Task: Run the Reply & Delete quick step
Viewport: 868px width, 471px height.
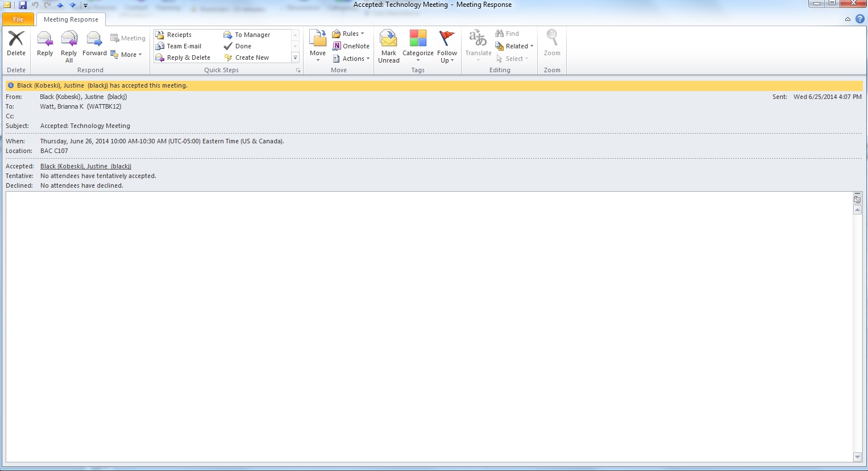Action: 183,57
